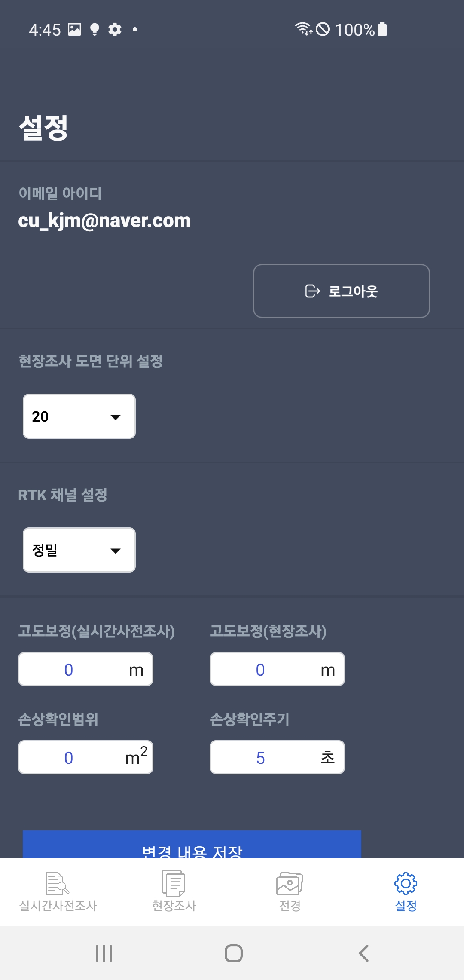
Task: Open the 도면 단위 dropdown showing 20
Action: coord(79,416)
